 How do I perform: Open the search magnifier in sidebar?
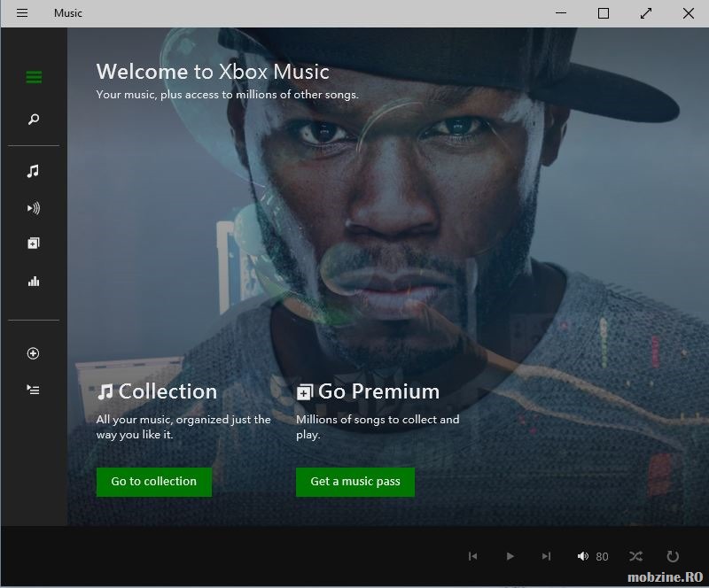pos(34,120)
